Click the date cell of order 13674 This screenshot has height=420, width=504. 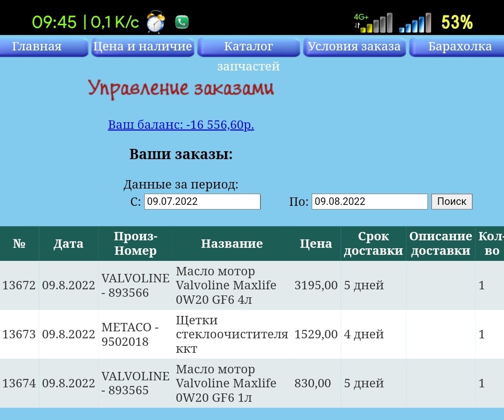coord(69,383)
